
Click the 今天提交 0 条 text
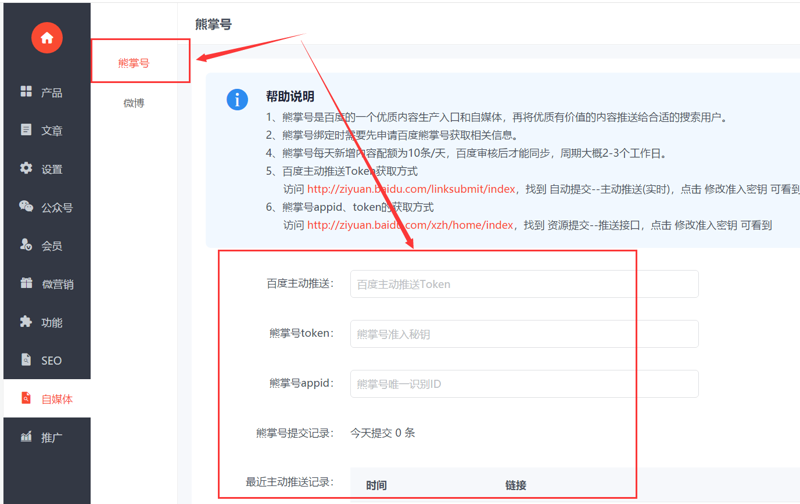point(383,433)
